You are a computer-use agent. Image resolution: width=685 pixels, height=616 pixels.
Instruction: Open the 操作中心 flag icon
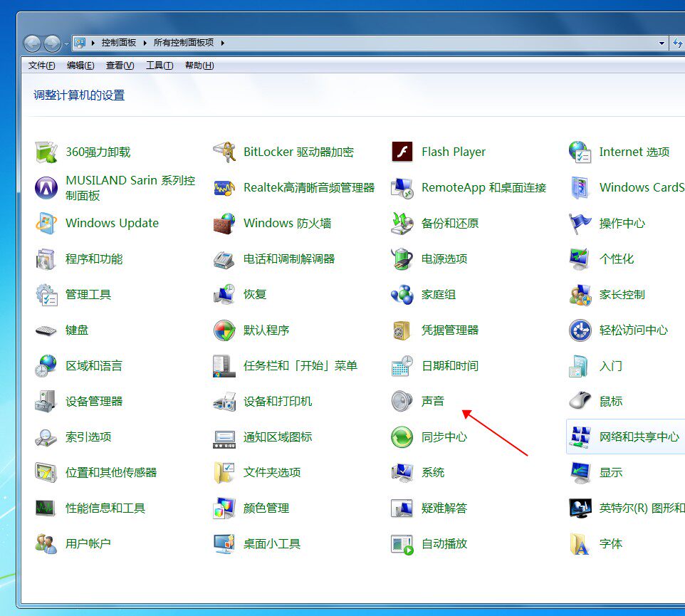click(x=580, y=223)
